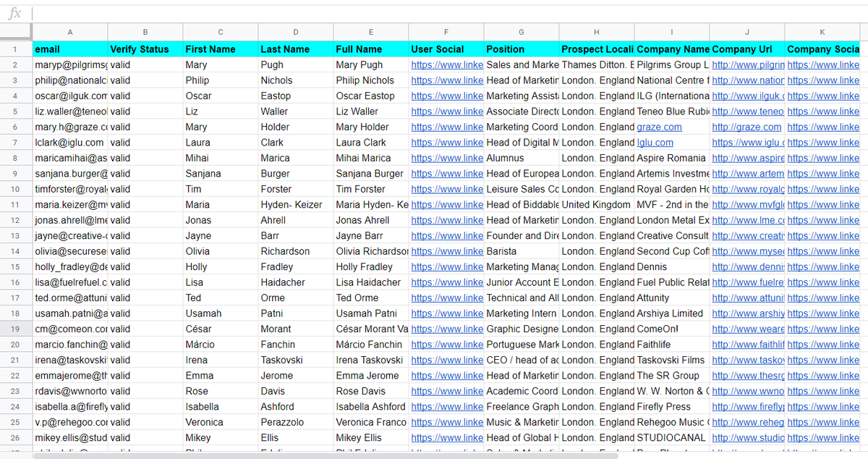Viewport: 868px width, 459px height.
Task: Select location cell 'Thames Ditton'
Action: click(x=597, y=65)
